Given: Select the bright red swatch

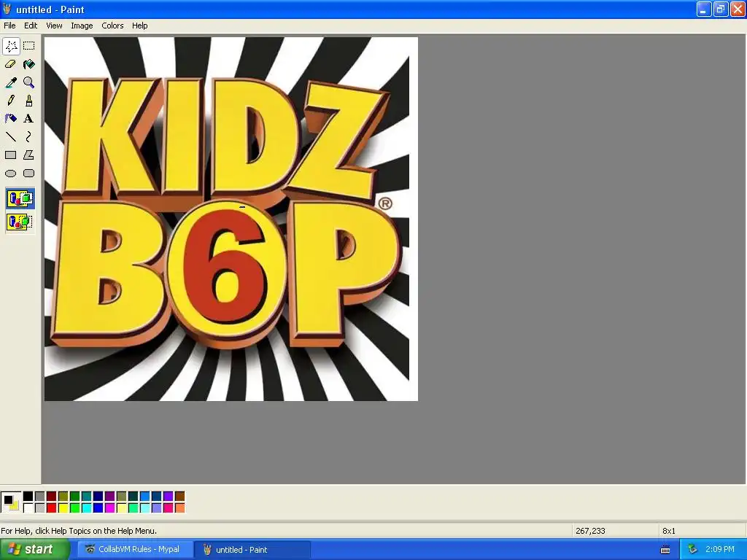Looking at the screenshot, I should pos(52,508).
